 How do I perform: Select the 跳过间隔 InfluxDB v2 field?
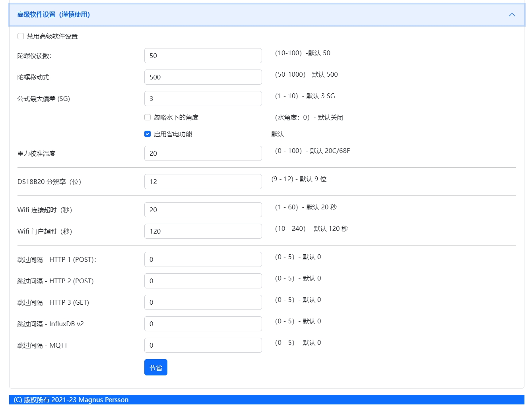(x=203, y=324)
